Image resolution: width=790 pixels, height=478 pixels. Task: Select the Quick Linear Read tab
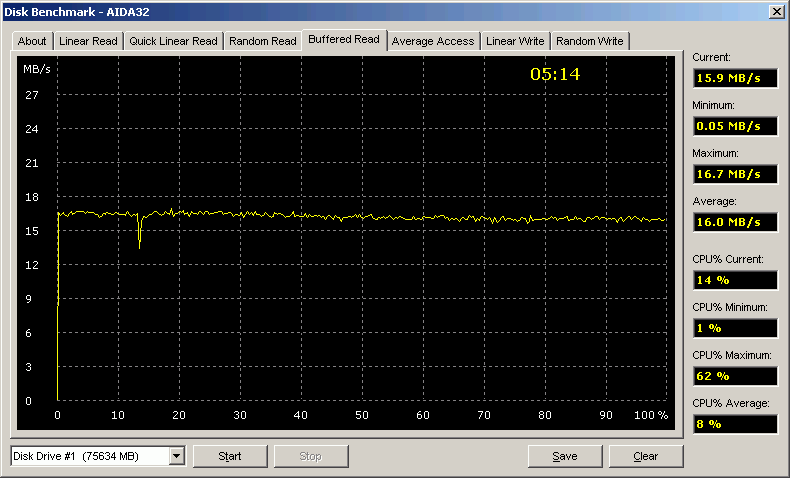(173, 41)
